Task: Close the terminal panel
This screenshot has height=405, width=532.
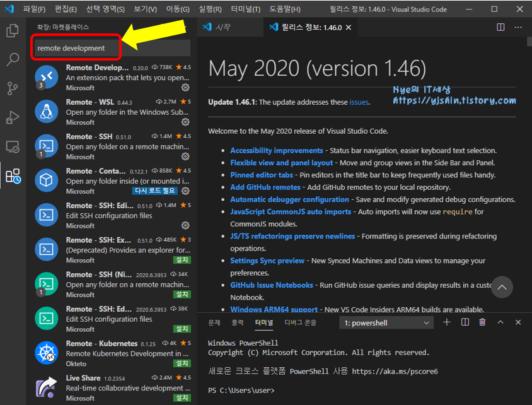Action: coord(518,322)
